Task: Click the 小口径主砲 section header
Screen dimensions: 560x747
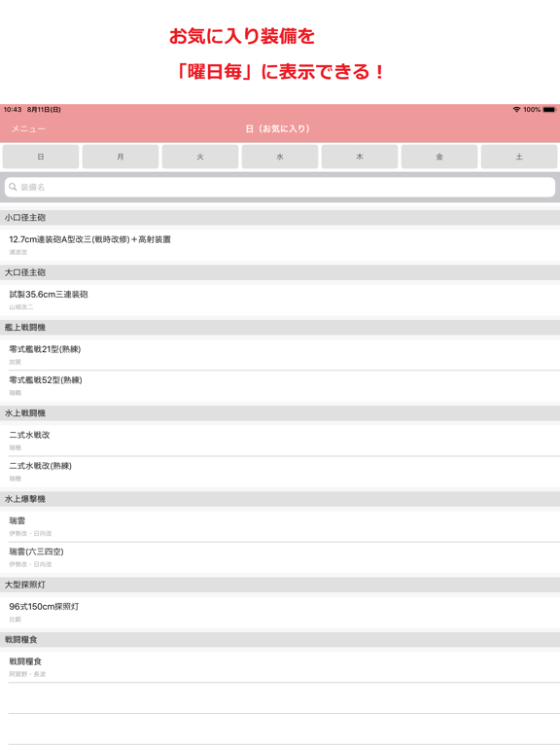Action: tap(280, 218)
